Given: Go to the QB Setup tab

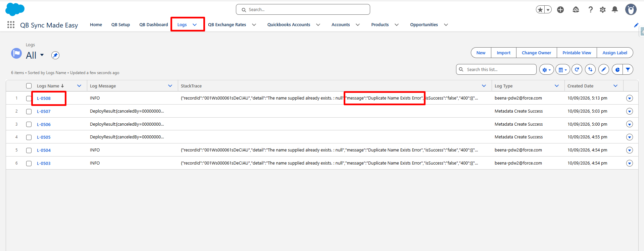Looking at the screenshot, I should pos(120,25).
